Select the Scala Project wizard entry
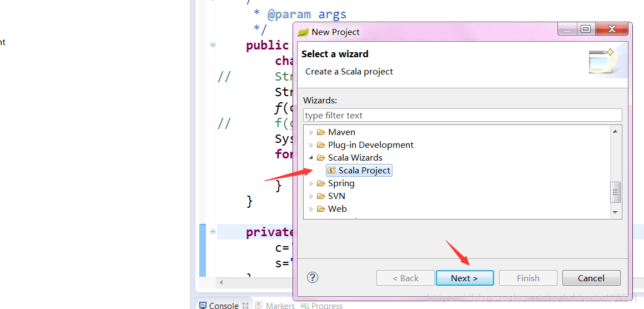Screen dimensions: 644x309 click(359, 170)
